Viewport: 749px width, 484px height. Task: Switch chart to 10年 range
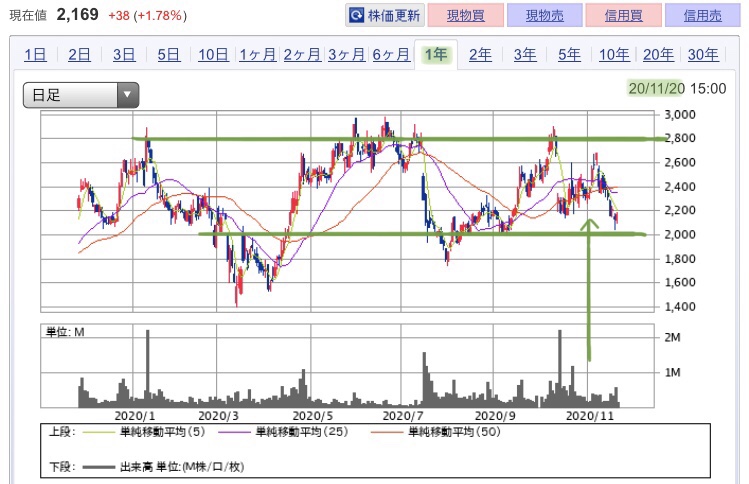(x=614, y=55)
